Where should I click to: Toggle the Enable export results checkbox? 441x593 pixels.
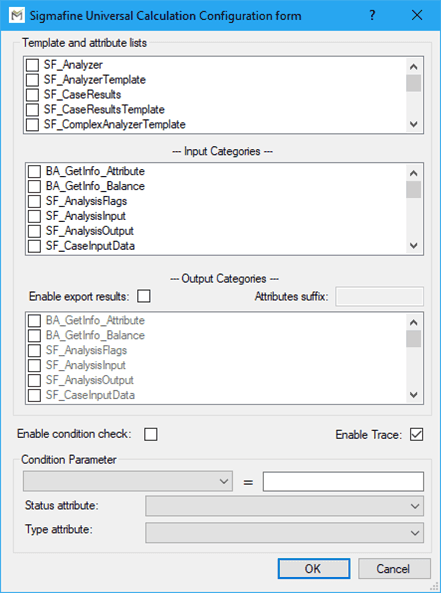click(x=144, y=296)
